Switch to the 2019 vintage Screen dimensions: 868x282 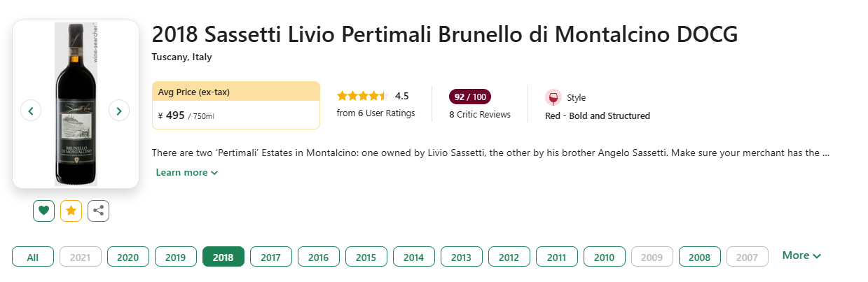[x=175, y=257]
